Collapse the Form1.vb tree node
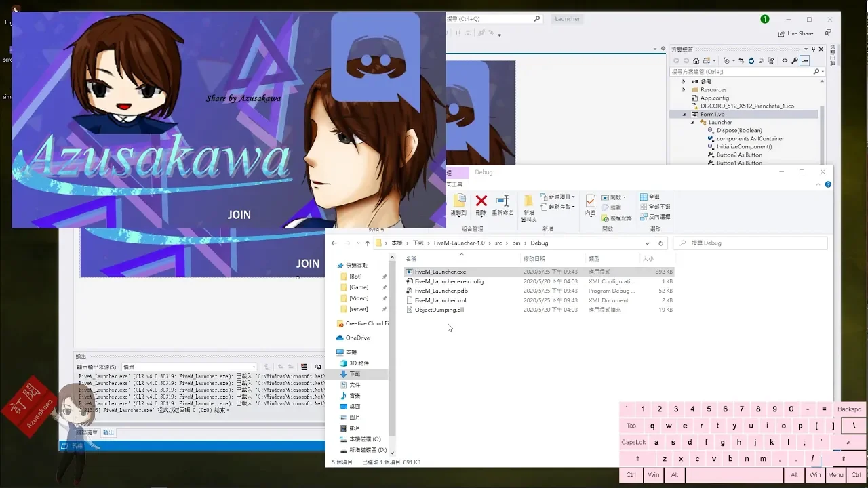Viewport: 868px width, 488px height. click(684, 114)
